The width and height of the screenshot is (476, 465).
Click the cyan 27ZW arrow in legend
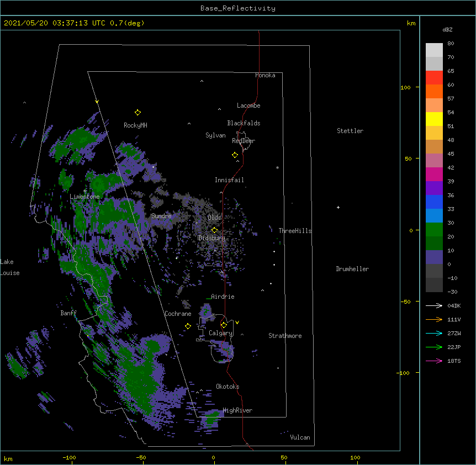[x=434, y=333]
